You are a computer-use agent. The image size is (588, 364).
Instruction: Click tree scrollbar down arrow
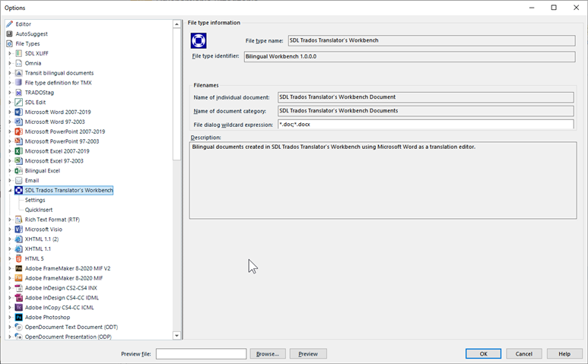[176, 336]
